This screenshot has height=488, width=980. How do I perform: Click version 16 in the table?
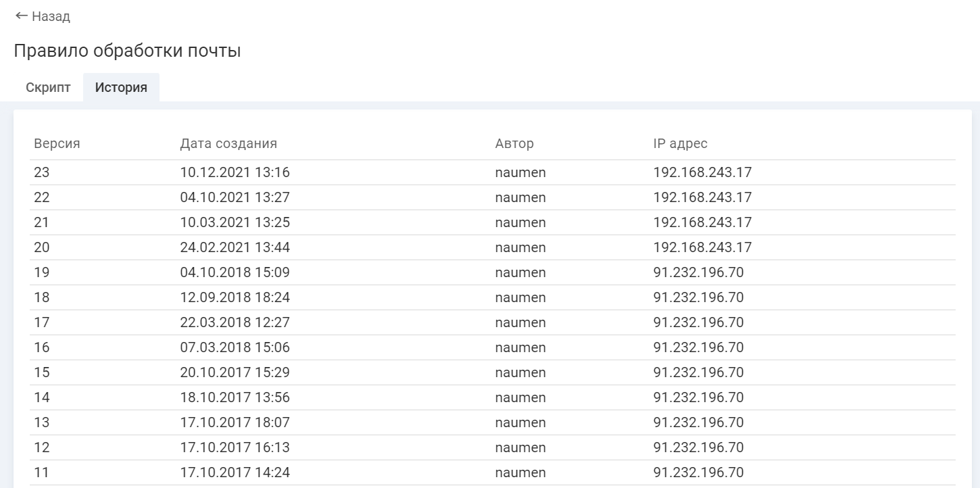tap(42, 347)
